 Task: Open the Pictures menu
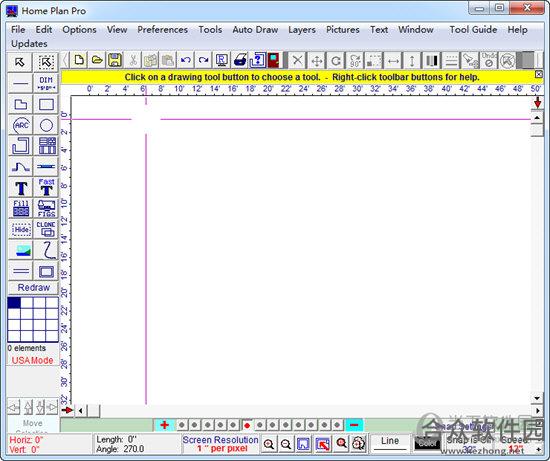click(343, 30)
